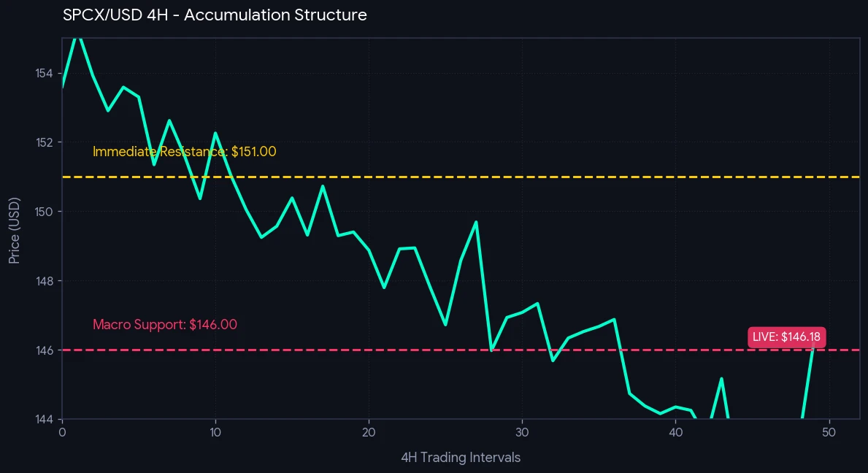Click the 148 price tick label

(44, 281)
